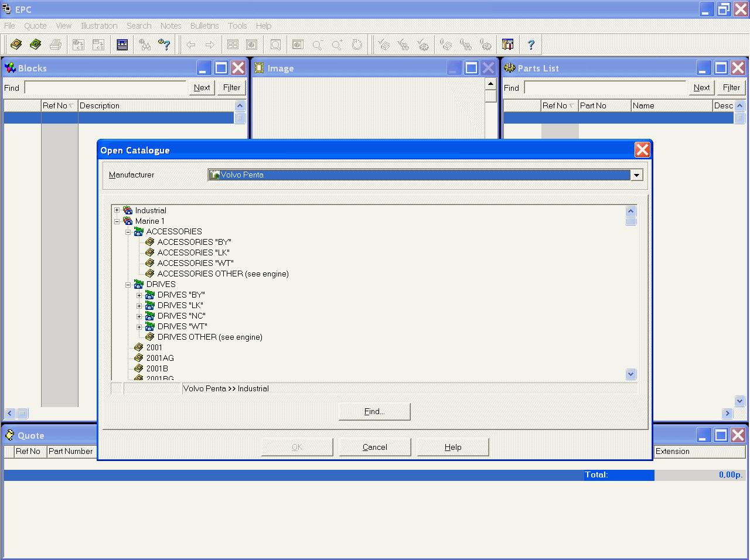Click the green quote book toolbar icon
The image size is (750, 560).
[36, 45]
